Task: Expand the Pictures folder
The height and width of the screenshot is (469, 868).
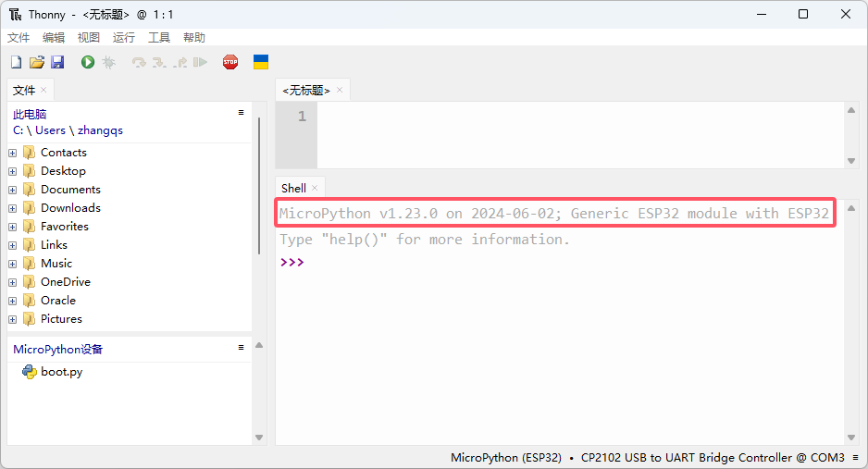Action: click(x=13, y=319)
